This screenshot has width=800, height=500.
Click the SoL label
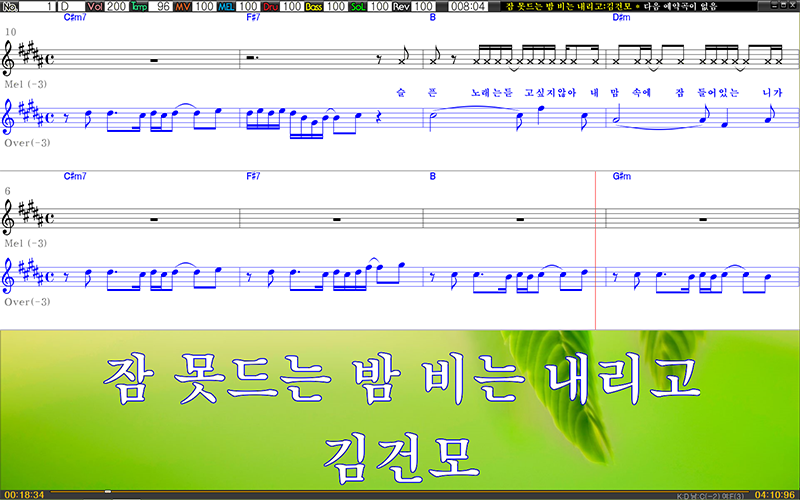(x=358, y=6)
